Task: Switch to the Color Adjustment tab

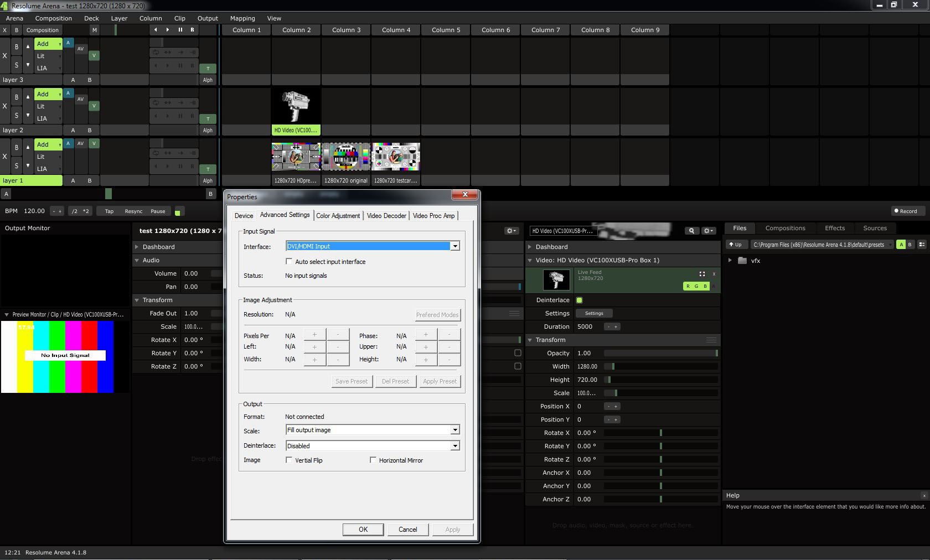Action: (338, 216)
